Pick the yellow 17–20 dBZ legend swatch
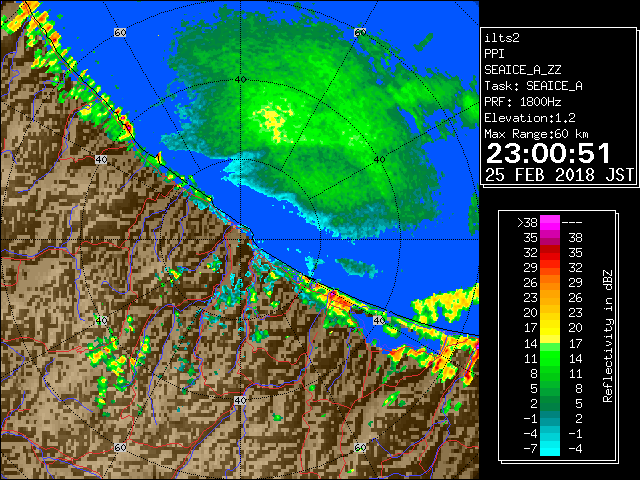Image resolution: width=640 pixels, height=480 pixels. pos(550,328)
